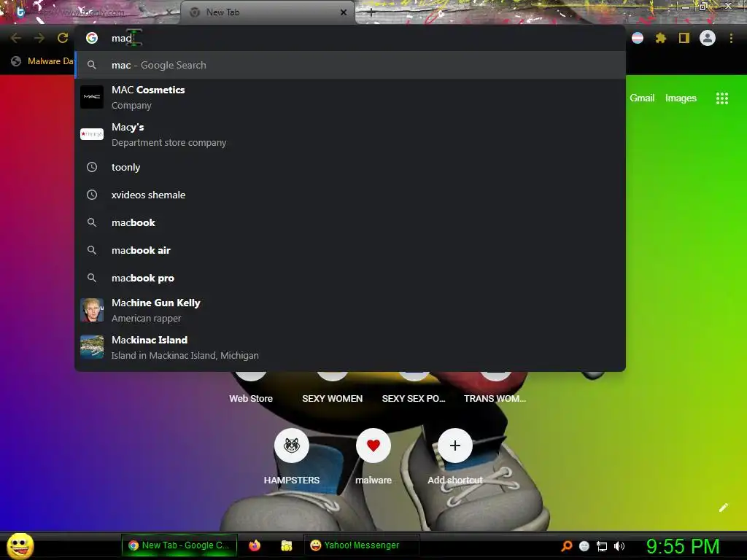Click the Google logo in the address bar
747x560 pixels.
point(92,38)
